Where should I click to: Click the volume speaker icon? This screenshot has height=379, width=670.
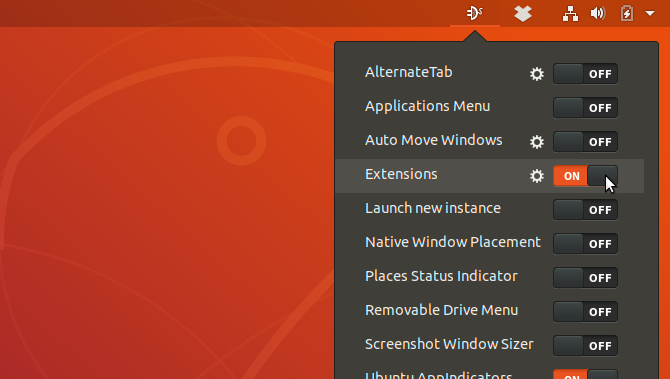click(598, 14)
